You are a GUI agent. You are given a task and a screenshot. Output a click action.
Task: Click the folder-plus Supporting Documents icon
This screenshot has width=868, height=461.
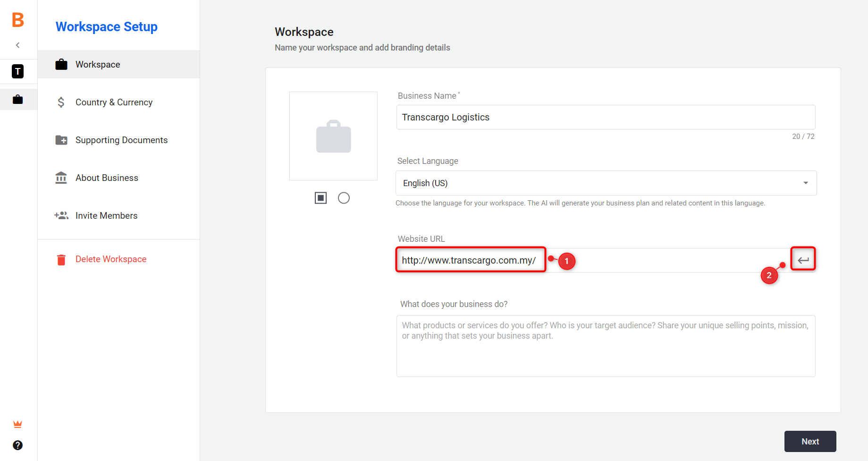coord(61,140)
